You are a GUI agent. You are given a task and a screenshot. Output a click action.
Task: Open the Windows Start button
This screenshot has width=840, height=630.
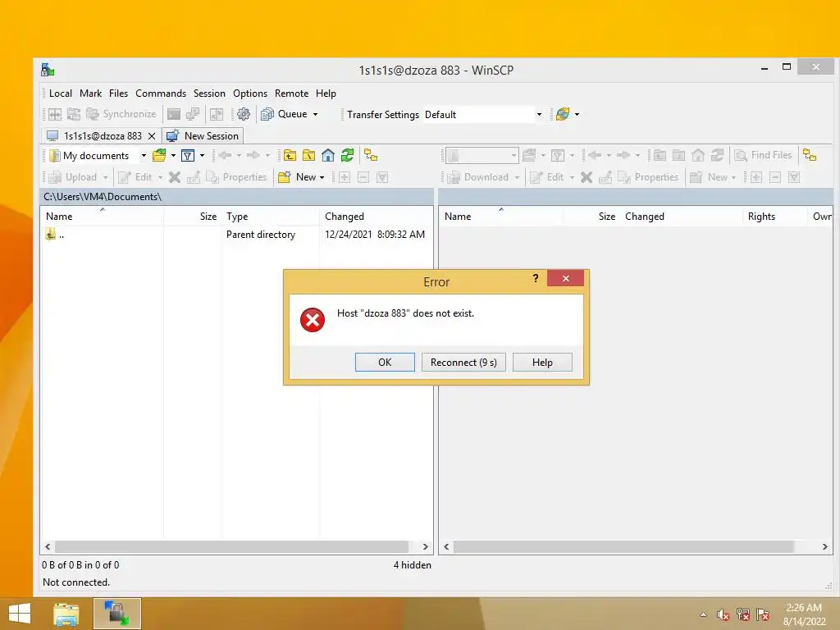click(x=20, y=614)
